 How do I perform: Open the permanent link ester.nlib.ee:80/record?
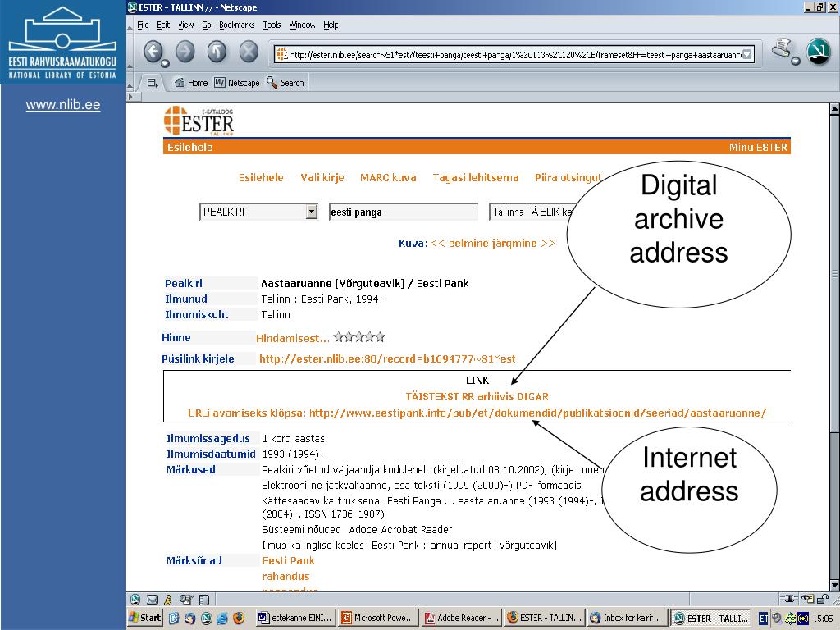(387, 358)
